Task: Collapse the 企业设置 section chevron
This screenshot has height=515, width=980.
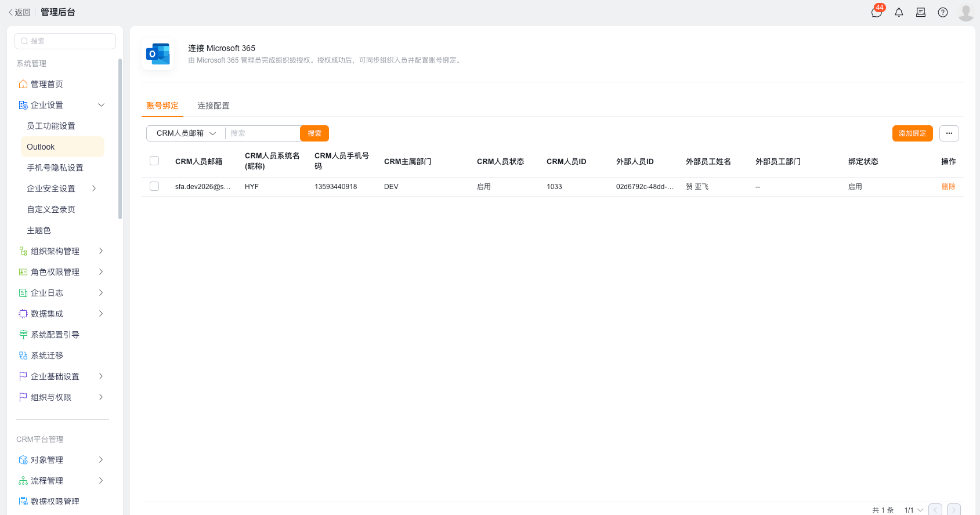Action: point(101,105)
